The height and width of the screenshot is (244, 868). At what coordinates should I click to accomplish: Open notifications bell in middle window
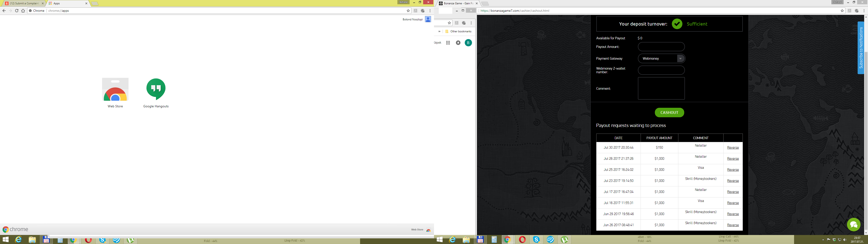pos(458,43)
